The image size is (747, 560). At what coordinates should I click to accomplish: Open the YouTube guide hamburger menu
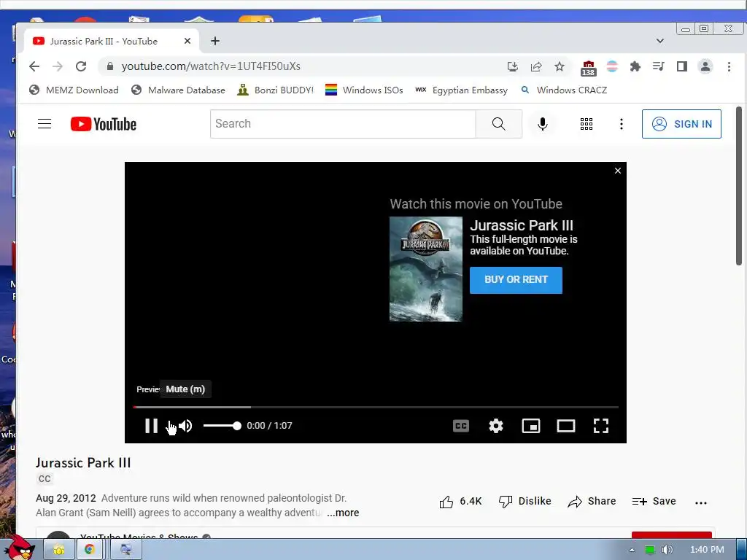tap(44, 124)
